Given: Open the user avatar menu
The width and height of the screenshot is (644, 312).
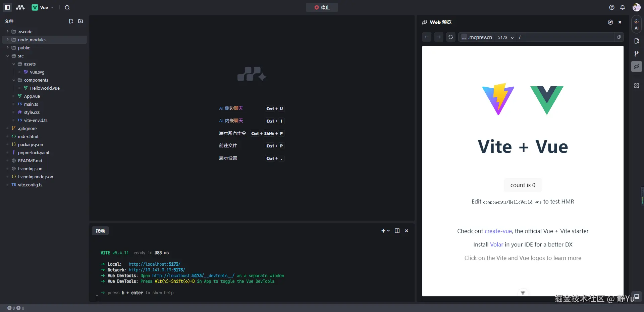Looking at the screenshot, I should pos(636,7).
